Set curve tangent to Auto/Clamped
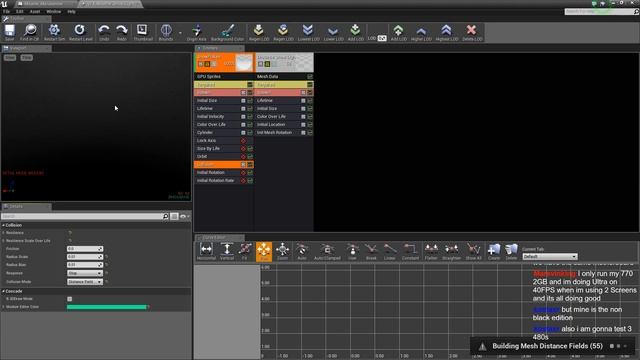 327,251
